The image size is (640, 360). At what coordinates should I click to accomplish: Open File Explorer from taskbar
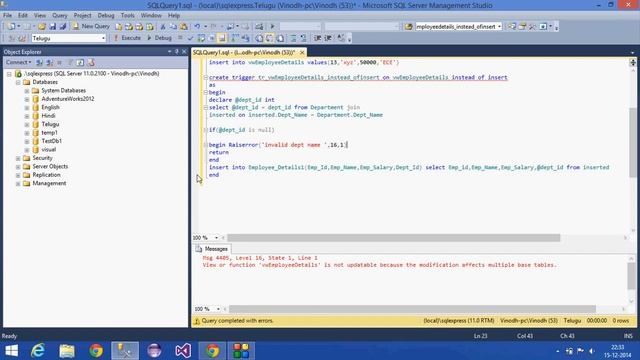[x=67, y=351]
